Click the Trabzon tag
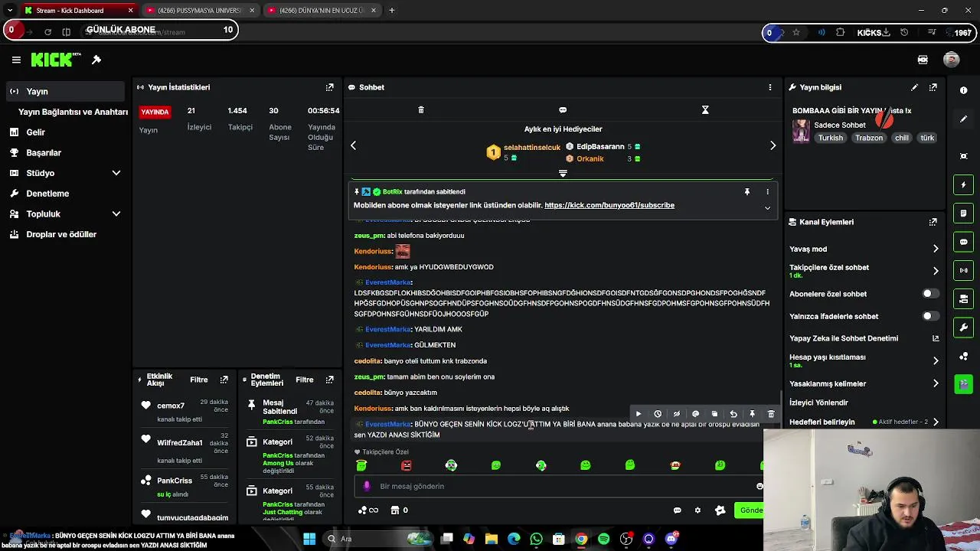Image resolution: width=980 pixels, height=551 pixels. [869, 138]
